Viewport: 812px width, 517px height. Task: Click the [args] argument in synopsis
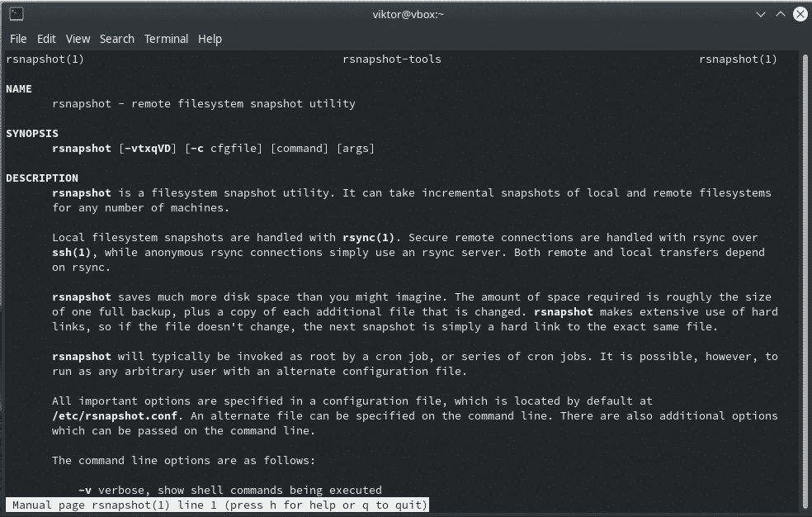[x=355, y=148]
